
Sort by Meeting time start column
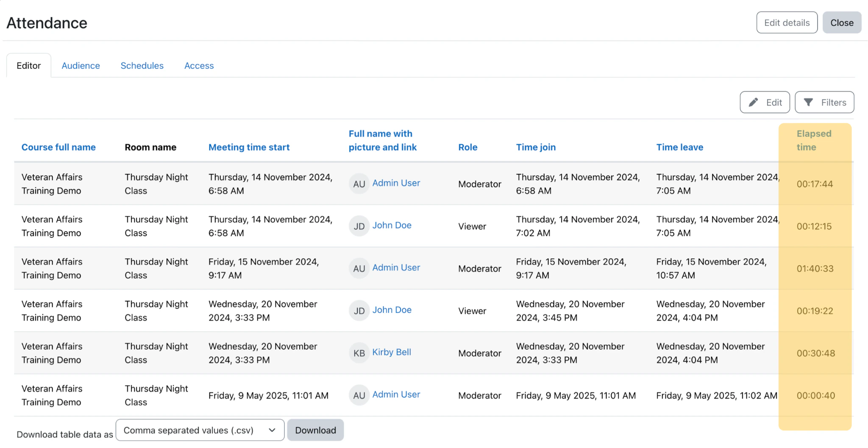click(x=249, y=147)
